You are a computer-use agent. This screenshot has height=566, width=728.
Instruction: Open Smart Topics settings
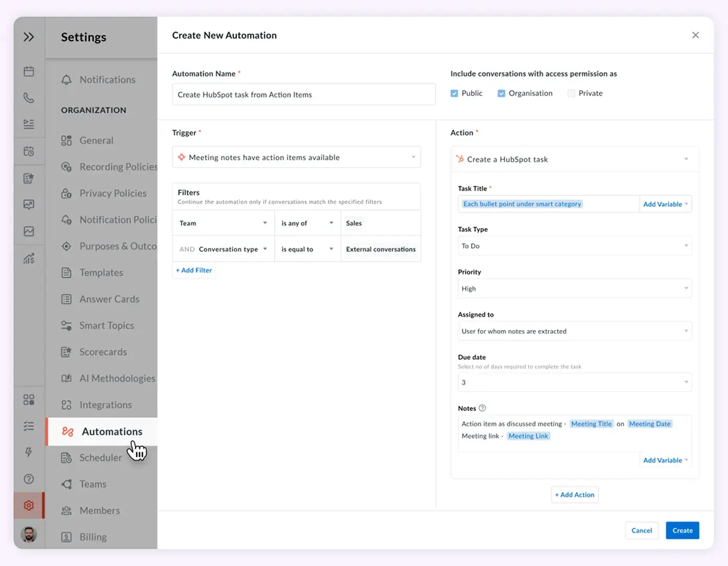98,325
